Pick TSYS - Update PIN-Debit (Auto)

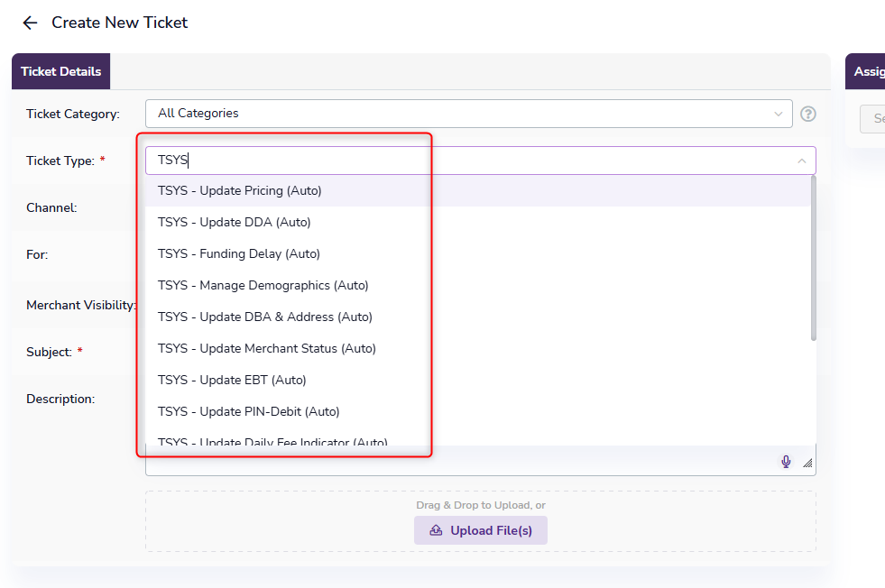248,411
